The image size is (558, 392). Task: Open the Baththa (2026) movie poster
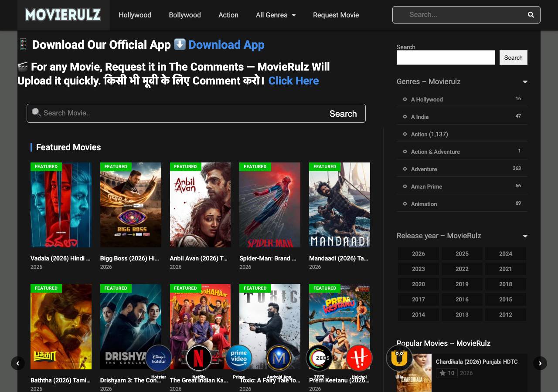tap(61, 327)
